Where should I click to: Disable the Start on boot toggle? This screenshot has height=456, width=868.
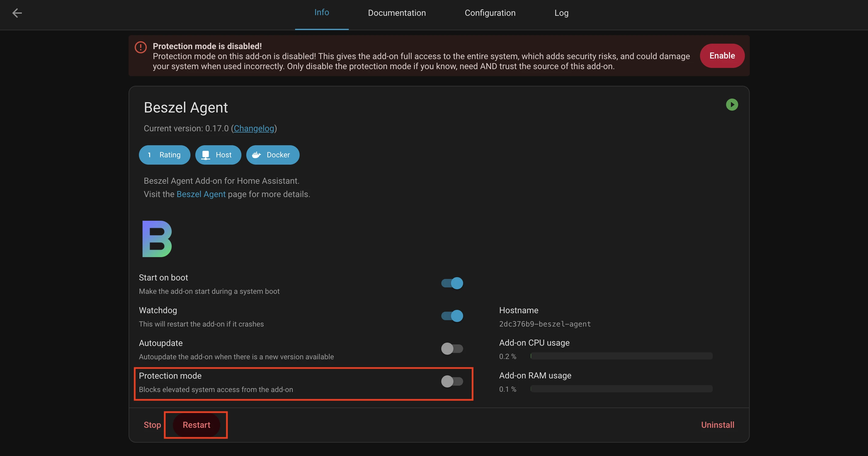tap(452, 283)
